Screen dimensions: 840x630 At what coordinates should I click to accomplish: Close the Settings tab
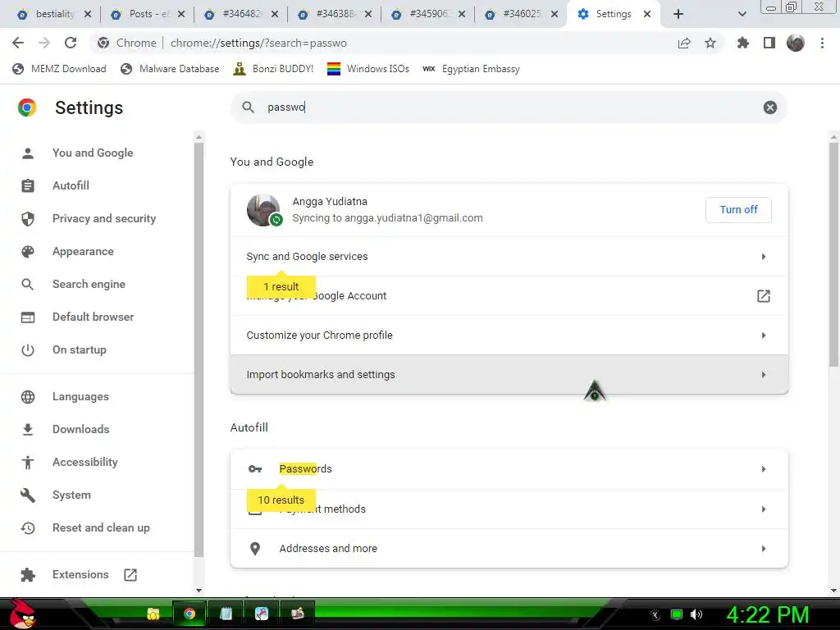tap(647, 14)
